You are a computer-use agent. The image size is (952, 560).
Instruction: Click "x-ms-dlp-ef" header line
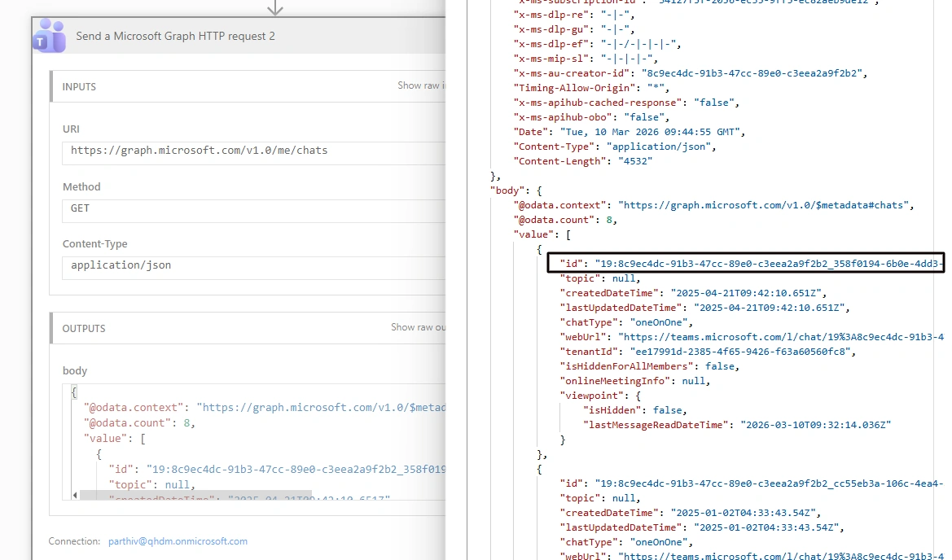click(x=598, y=44)
